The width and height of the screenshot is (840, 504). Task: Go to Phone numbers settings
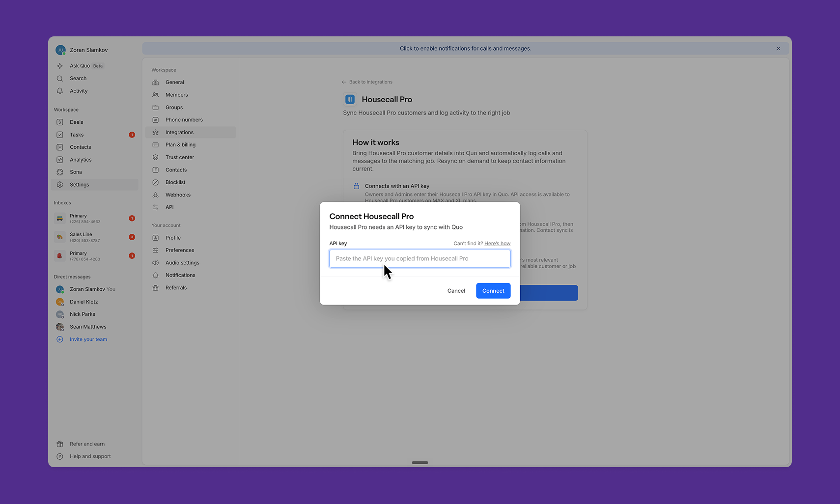tap(191, 120)
